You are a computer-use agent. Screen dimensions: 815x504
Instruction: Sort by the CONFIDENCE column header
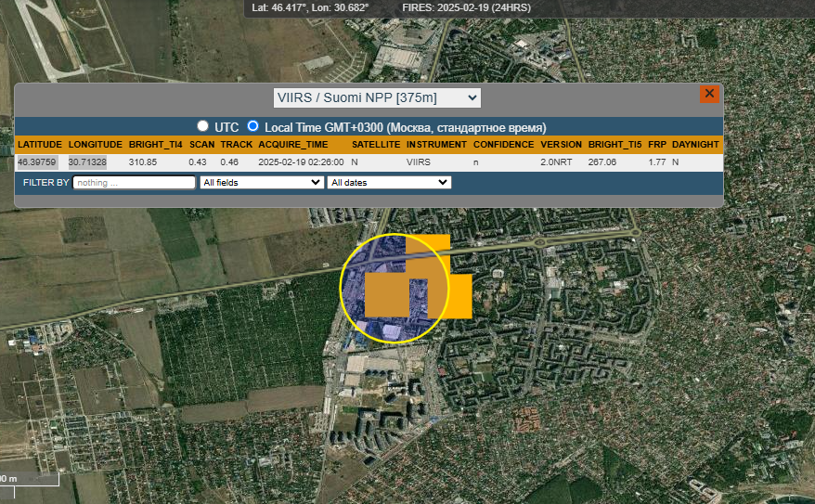503,145
